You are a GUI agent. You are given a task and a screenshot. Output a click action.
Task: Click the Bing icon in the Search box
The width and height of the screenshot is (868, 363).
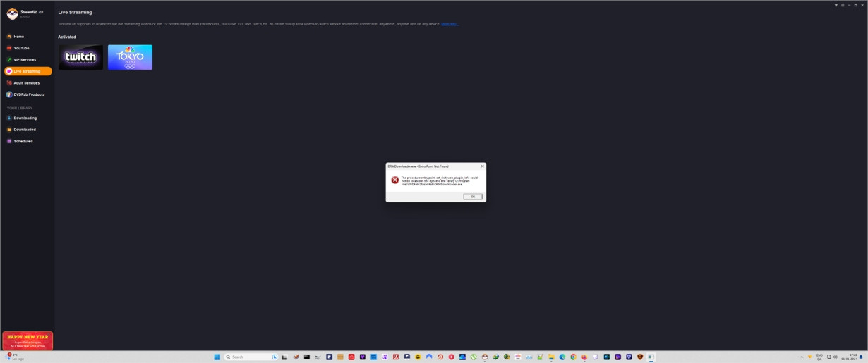click(x=275, y=357)
